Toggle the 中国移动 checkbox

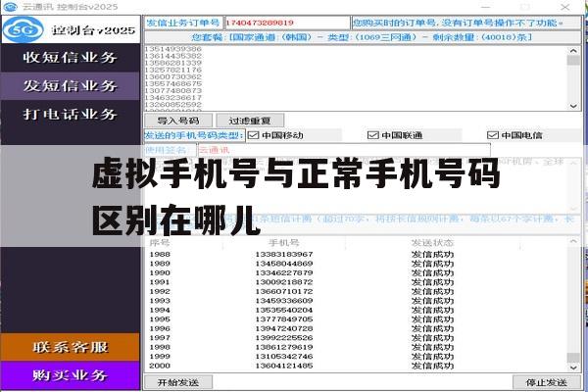click(x=254, y=135)
